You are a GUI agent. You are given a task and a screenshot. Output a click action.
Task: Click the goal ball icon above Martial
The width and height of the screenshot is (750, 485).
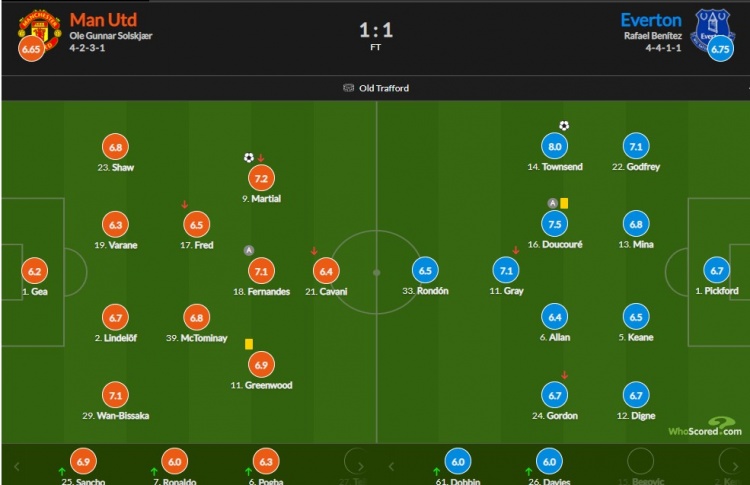click(x=249, y=157)
